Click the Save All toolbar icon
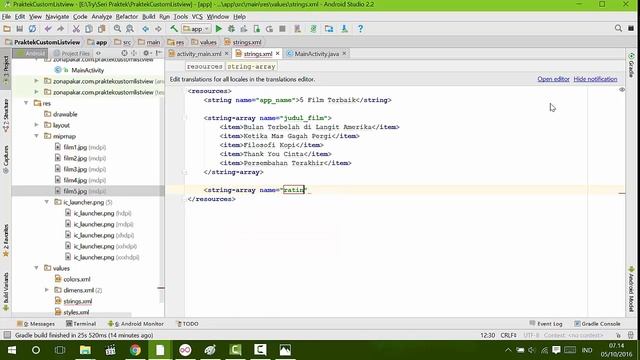Screen dimensions: 640x360 tap(19, 29)
